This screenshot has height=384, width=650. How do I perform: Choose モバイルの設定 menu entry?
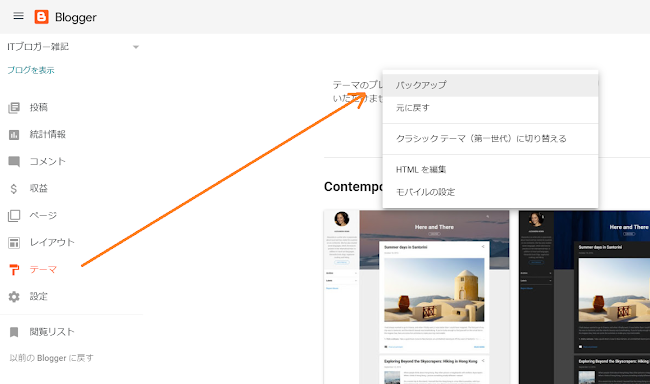490,192
